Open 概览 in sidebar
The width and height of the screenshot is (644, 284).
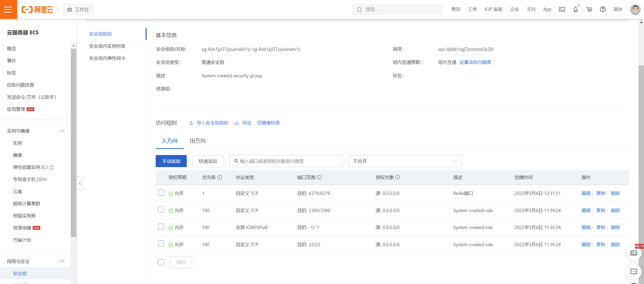point(11,48)
